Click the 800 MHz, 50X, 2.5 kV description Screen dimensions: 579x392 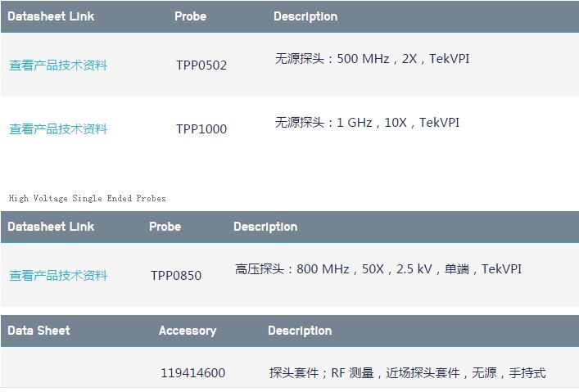coord(378,269)
